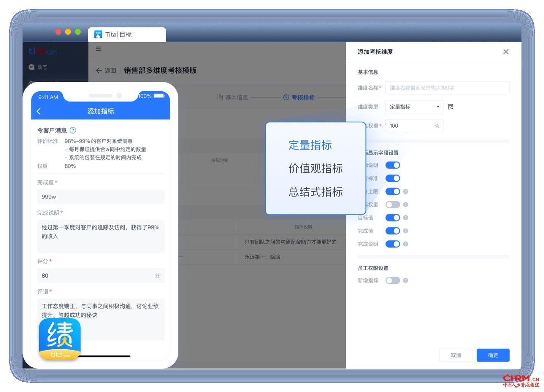Click the 确定 button
Image resolution: width=544 pixels, height=392 pixels.
pos(493,355)
